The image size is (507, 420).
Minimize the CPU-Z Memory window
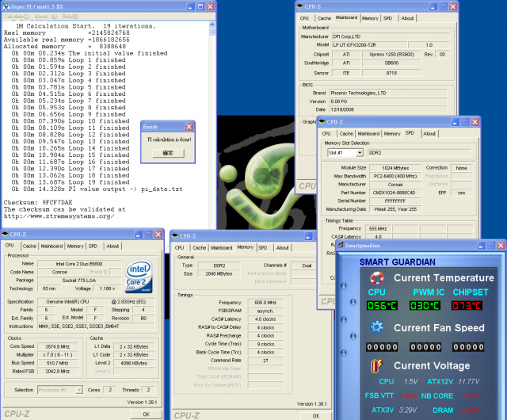308,236
